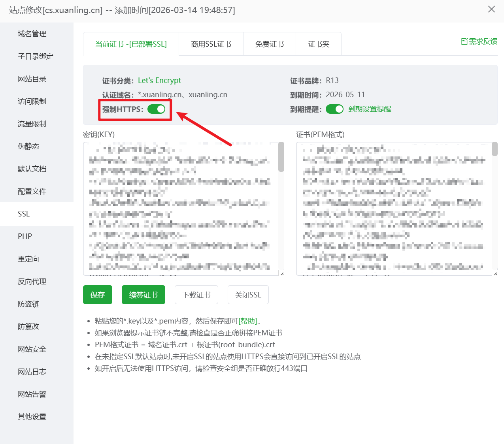Switch to the 商用SSL证书 tab
The width and height of the screenshot is (504, 444).
pyautogui.click(x=211, y=44)
